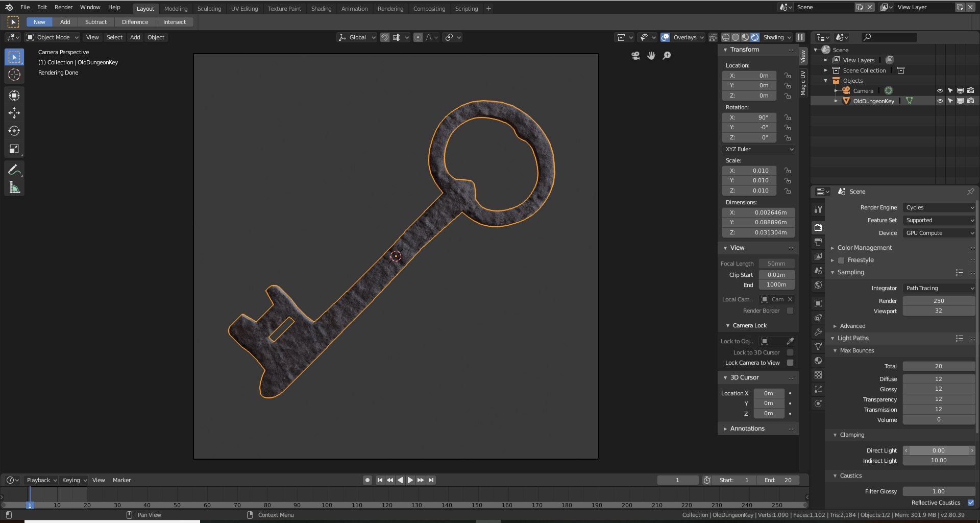The width and height of the screenshot is (980, 523).
Task: Enable the Freestyle checkbox
Action: click(x=841, y=260)
